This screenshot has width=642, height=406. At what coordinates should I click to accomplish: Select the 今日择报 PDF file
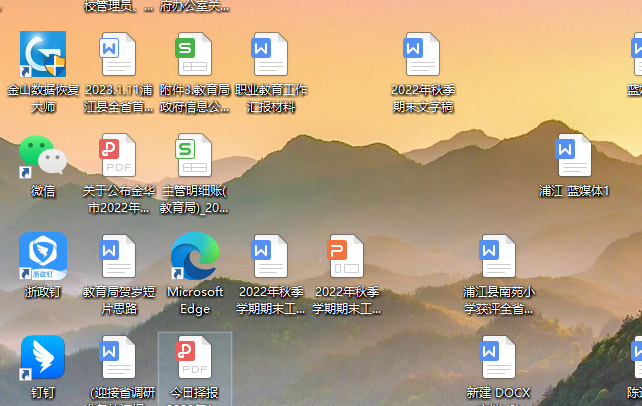click(195, 359)
